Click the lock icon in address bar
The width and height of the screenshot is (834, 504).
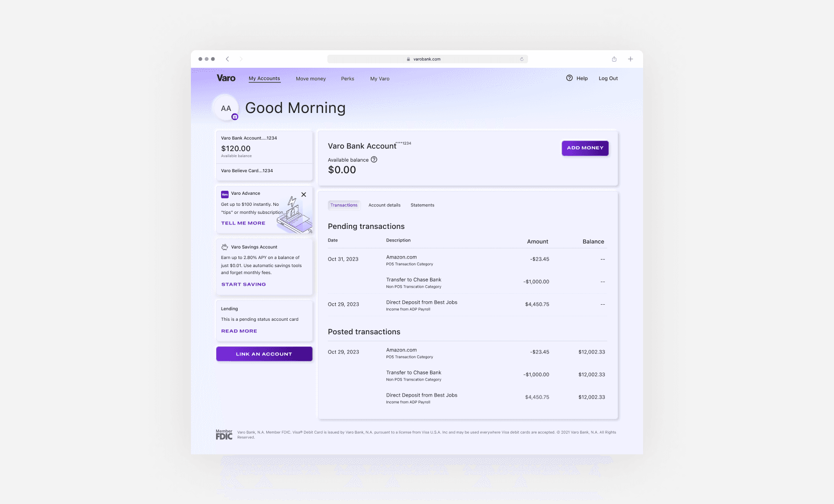pos(408,59)
